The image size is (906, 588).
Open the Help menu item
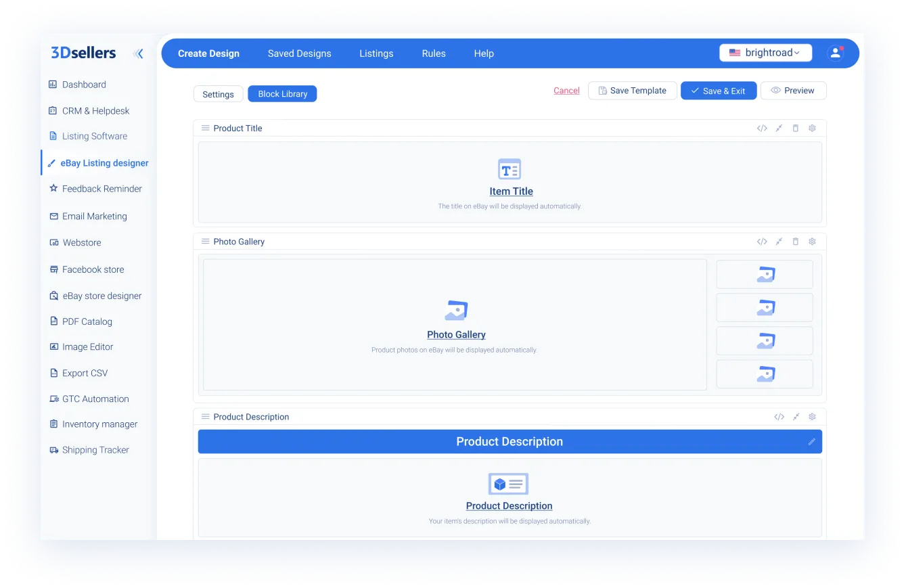click(x=484, y=53)
